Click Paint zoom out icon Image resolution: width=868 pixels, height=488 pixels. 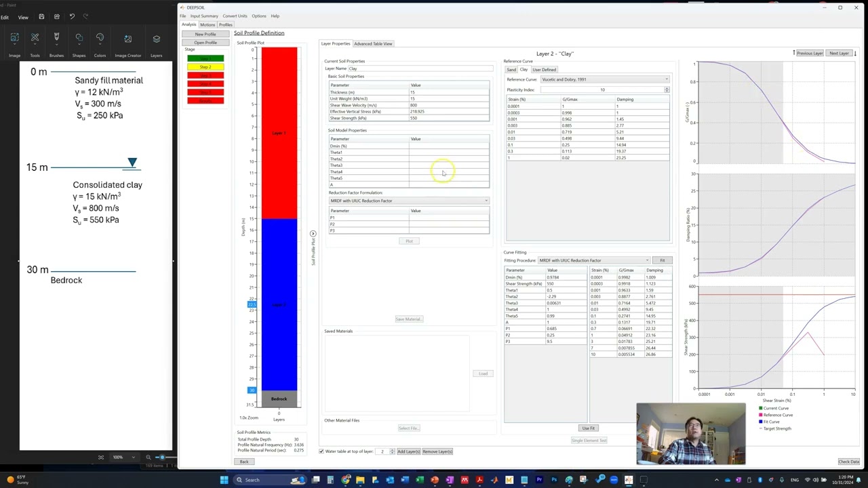[148, 457]
